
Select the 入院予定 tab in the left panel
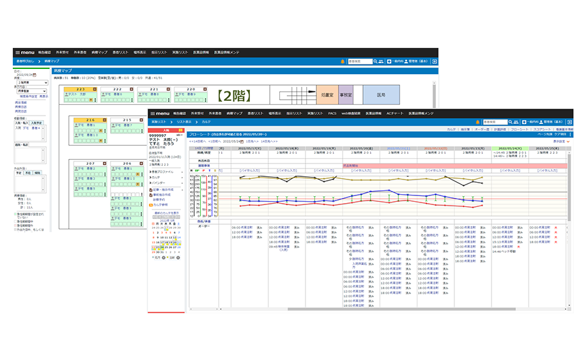tap(36, 122)
